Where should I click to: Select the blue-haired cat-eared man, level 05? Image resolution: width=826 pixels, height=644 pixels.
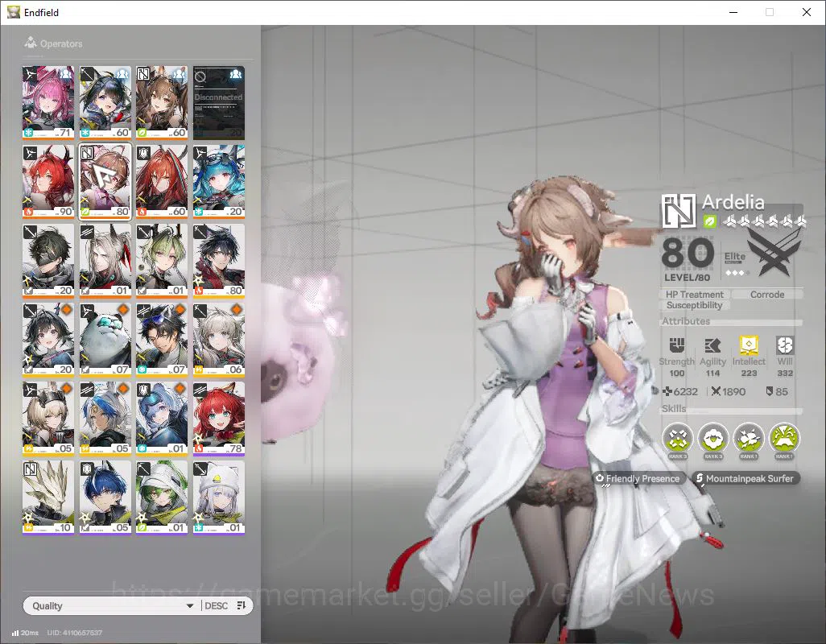tap(105, 497)
